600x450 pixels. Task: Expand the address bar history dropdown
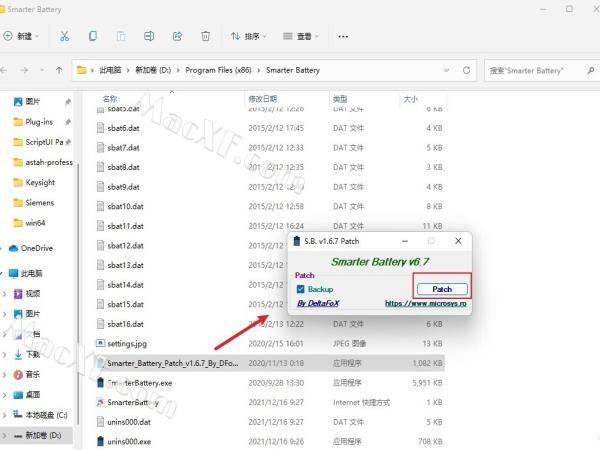click(446, 70)
